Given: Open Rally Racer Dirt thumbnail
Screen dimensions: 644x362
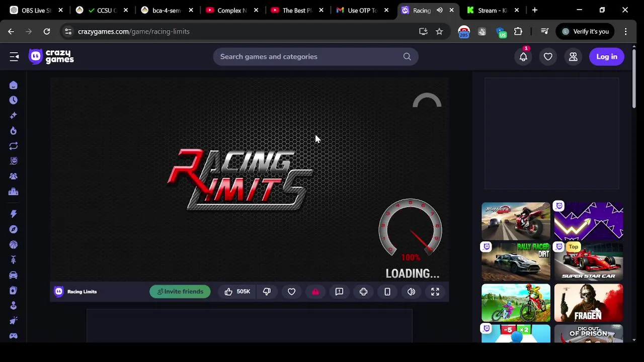Looking at the screenshot, I should coord(516,261).
